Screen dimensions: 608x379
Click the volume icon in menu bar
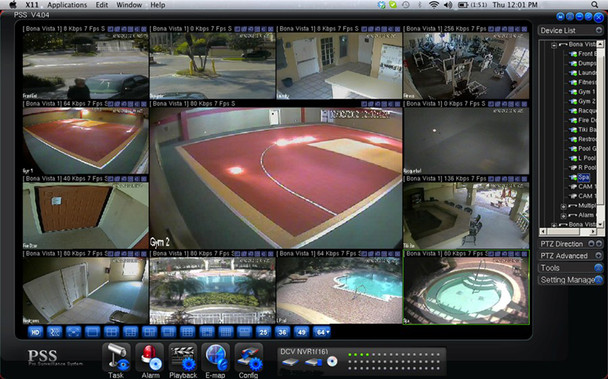pyautogui.click(x=448, y=5)
